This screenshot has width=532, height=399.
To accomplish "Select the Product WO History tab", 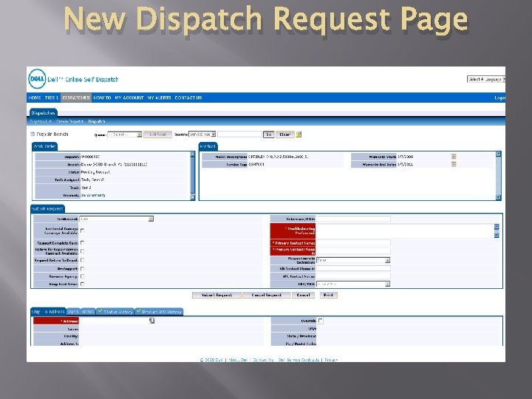I will click(160, 312).
